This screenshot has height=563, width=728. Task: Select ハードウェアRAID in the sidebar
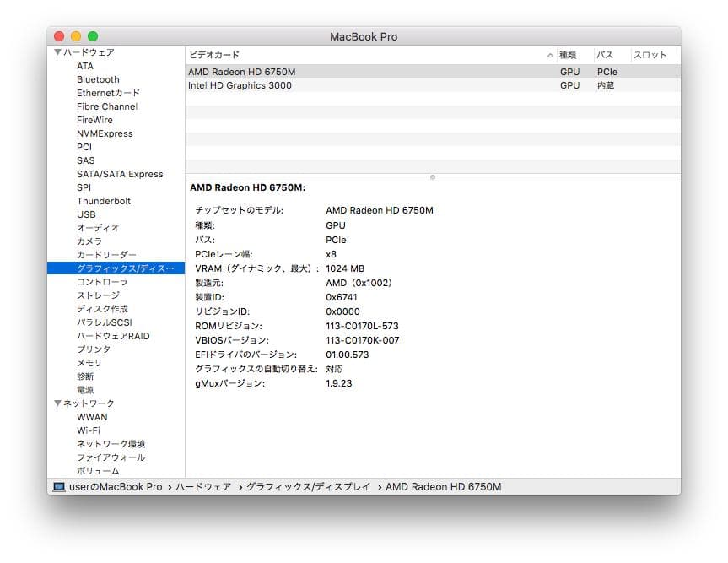click(113, 335)
